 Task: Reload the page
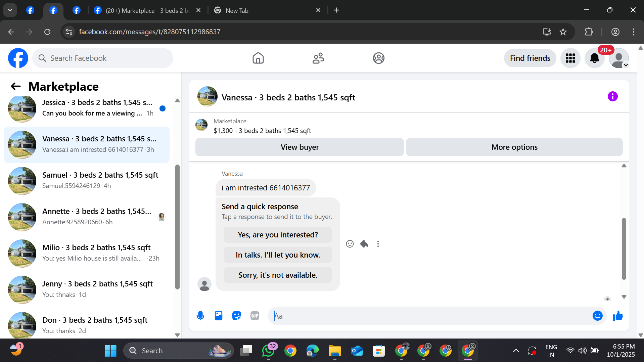[47, 32]
